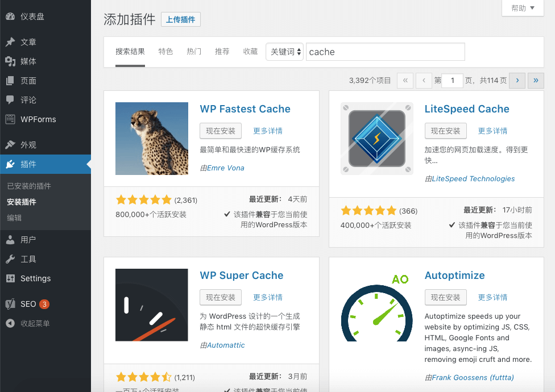555x392 pixels.
Task: Open the Tools wrench icon
Action: (x=10, y=259)
